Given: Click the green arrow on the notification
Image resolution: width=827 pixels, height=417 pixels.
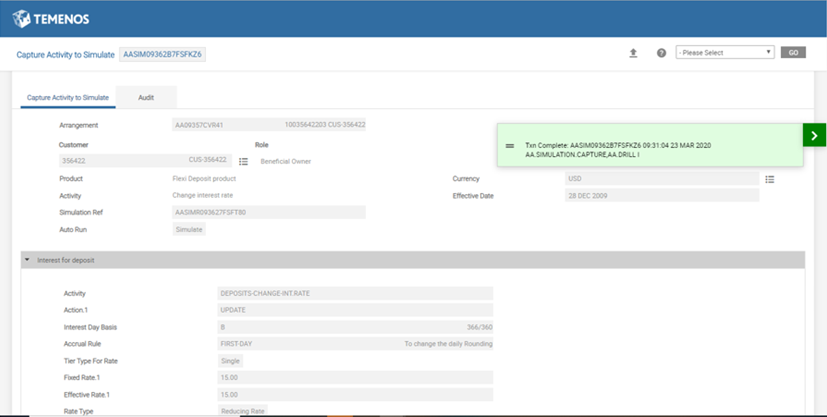Looking at the screenshot, I should 814,136.
